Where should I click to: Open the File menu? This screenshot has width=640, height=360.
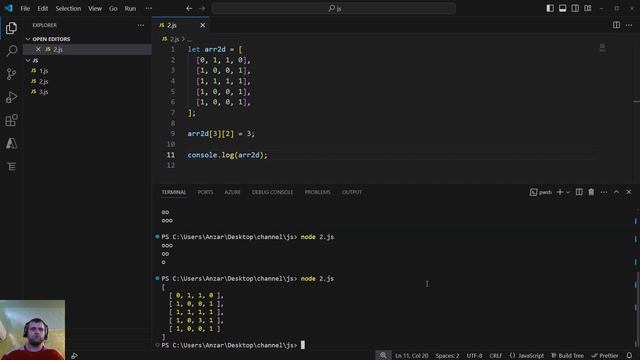(x=25, y=8)
